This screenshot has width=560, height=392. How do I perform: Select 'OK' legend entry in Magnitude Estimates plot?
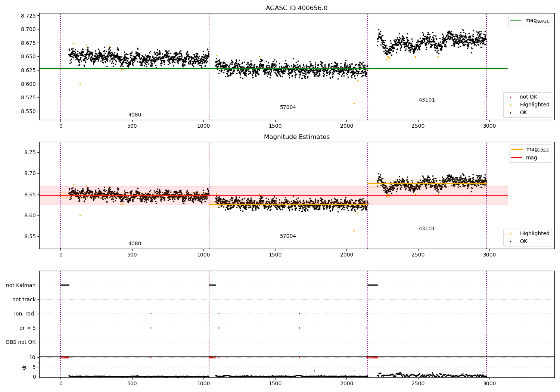pos(523,242)
